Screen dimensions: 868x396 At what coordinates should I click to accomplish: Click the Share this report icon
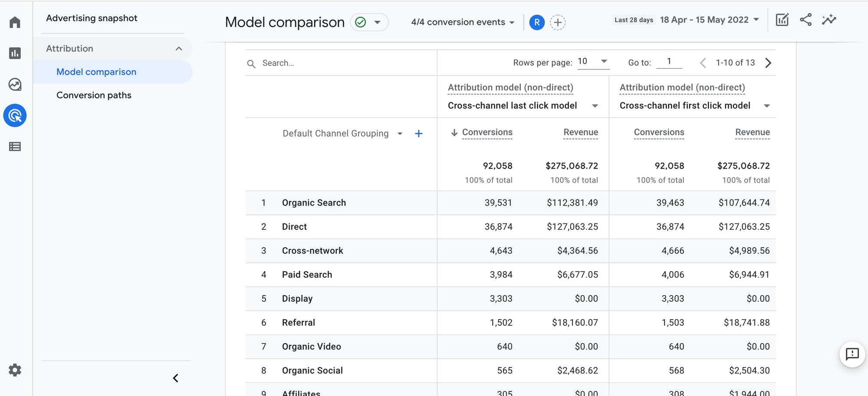click(x=806, y=20)
